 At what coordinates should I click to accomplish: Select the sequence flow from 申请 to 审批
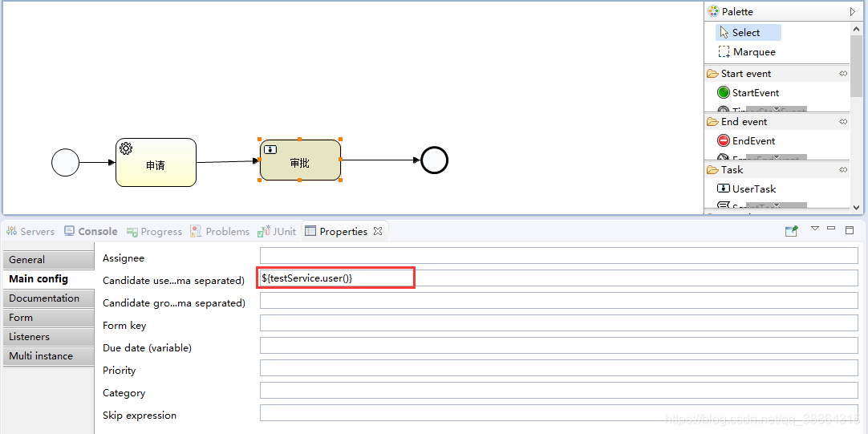tap(228, 162)
